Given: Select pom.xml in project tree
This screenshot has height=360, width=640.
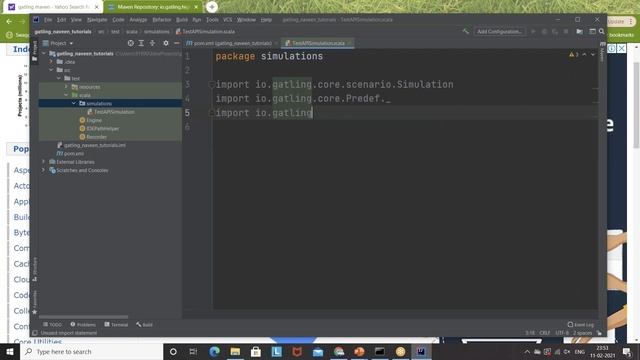Looking at the screenshot, I should coord(70,153).
